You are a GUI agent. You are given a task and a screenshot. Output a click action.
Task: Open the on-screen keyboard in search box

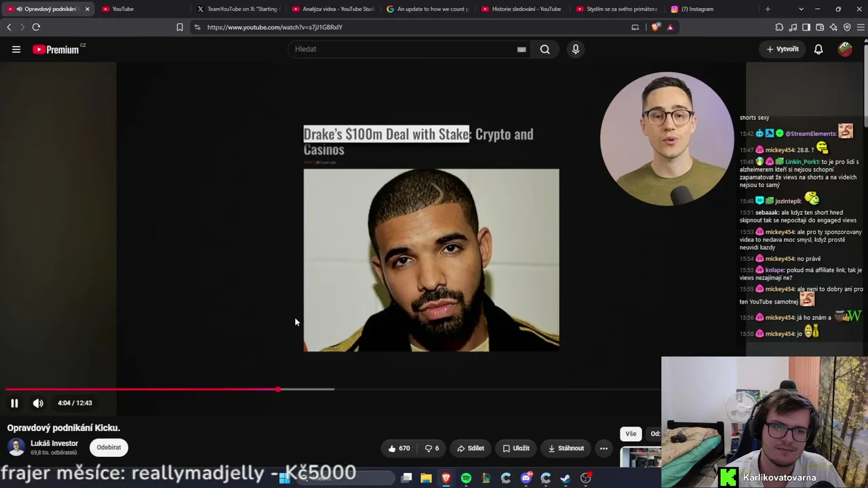[x=521, y=49]
